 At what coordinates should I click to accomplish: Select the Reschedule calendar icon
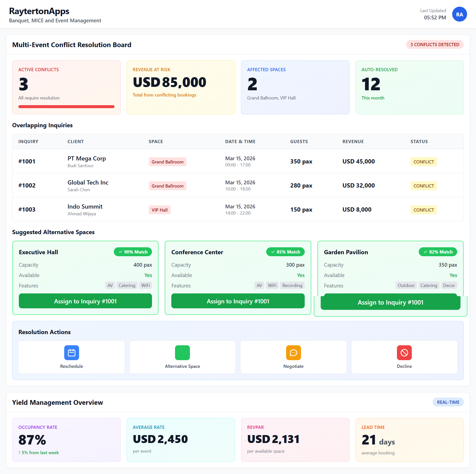71,352
